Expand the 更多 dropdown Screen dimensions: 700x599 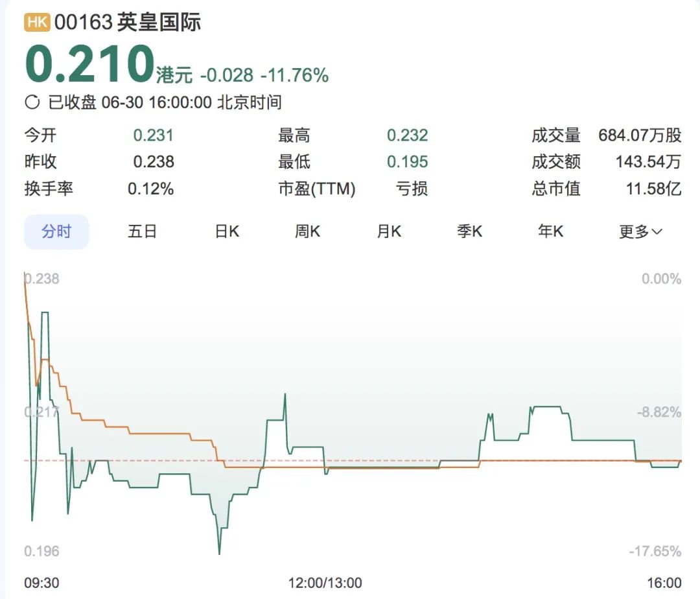640,231
